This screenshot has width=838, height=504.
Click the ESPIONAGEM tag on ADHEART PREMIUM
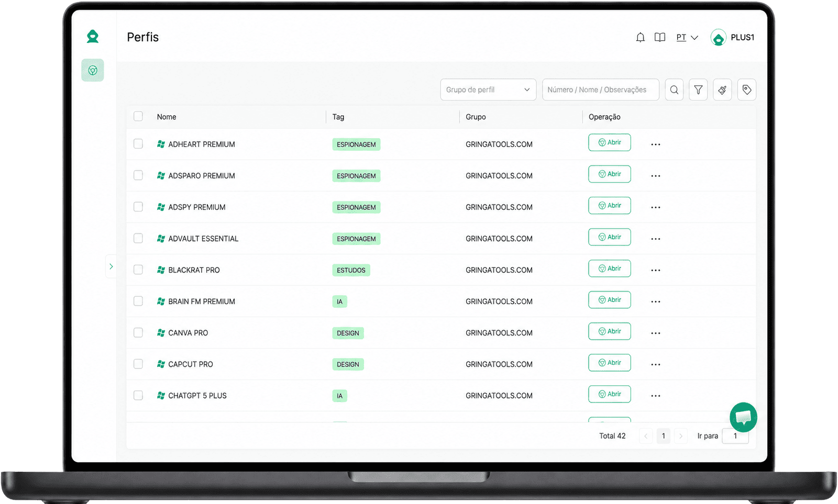[x=356, y=144]
